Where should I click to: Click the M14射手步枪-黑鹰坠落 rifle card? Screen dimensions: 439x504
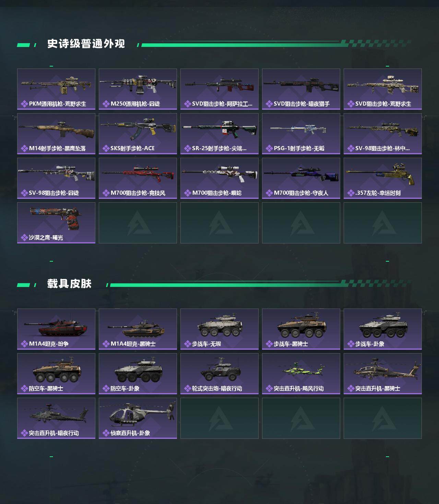pos(56,134)
